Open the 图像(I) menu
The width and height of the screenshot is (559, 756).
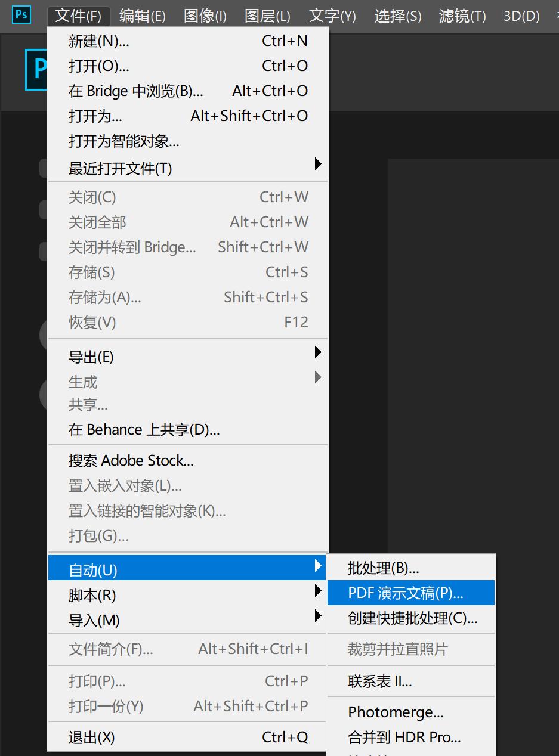[x=205, y=16]
